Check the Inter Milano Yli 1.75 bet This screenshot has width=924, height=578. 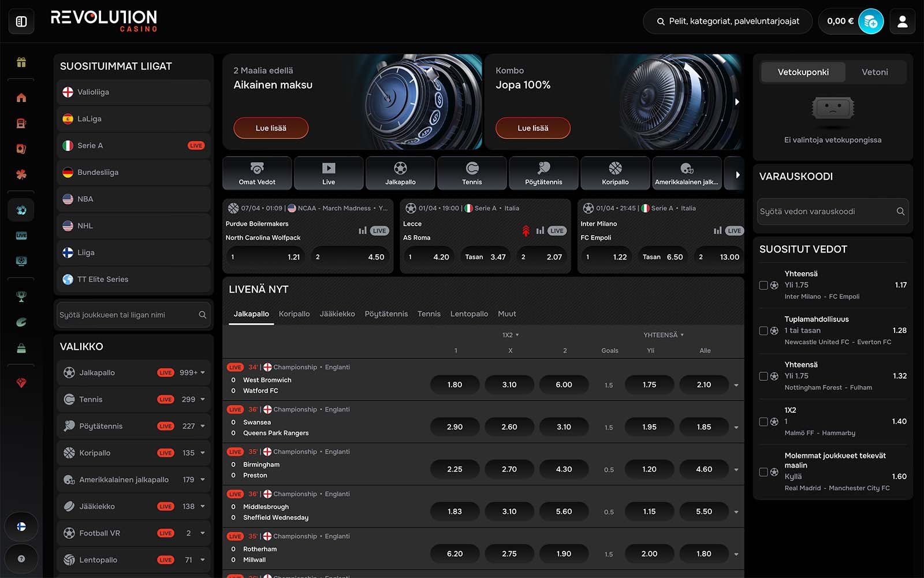763,286
